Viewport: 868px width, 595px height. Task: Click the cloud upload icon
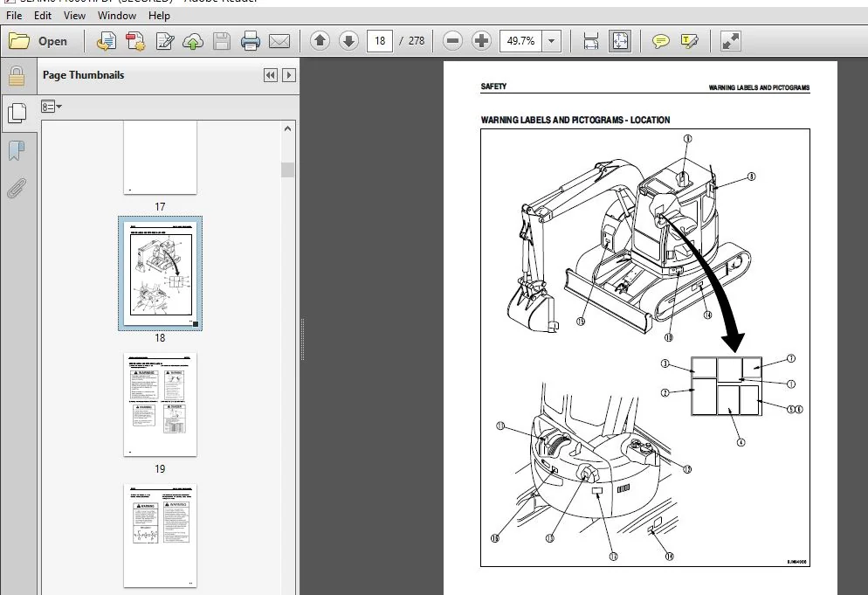193,41
